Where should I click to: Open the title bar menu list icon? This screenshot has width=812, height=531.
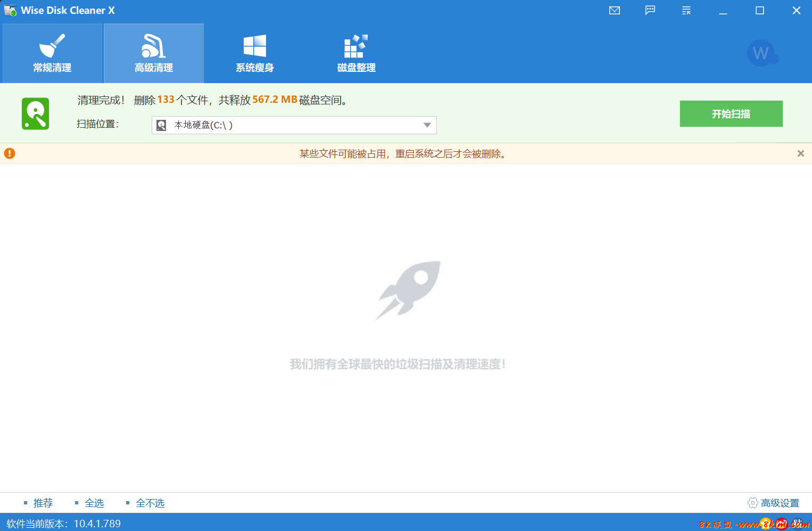point(686,11)
